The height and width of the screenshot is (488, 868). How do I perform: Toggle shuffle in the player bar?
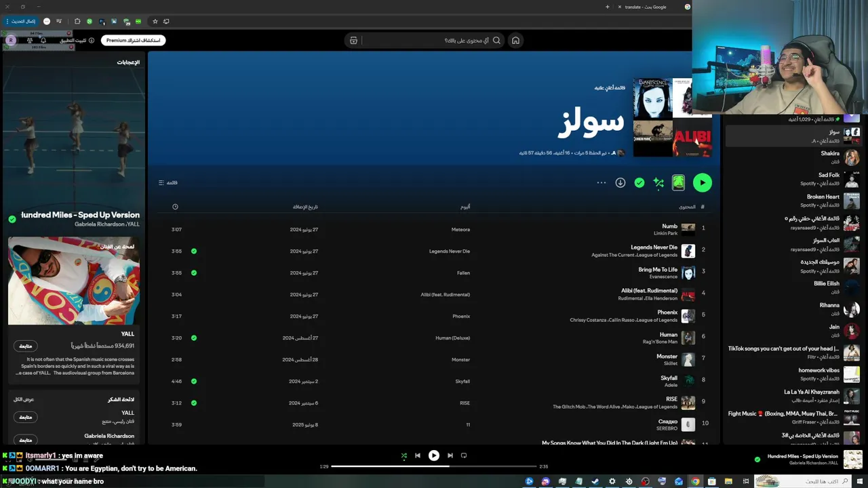pos(404,455)
